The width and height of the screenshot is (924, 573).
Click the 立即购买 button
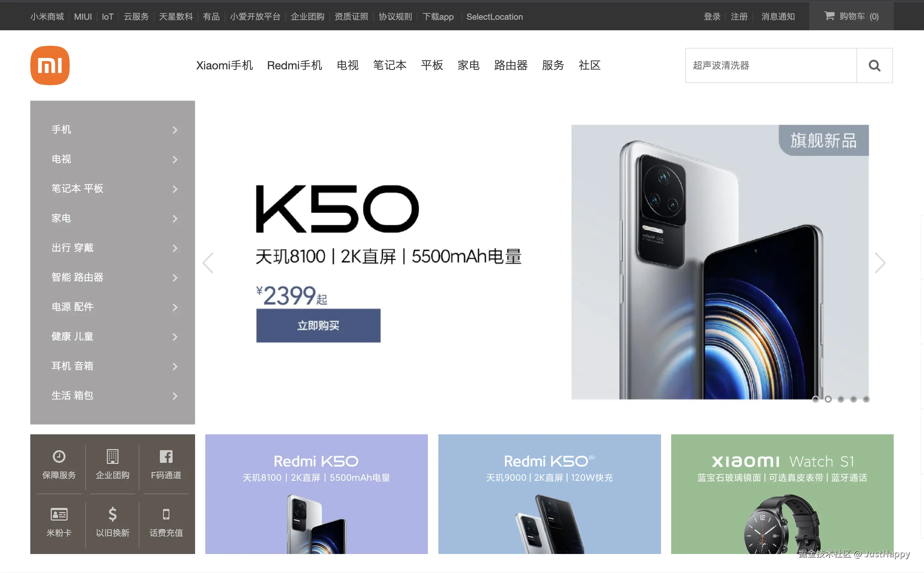318,326
